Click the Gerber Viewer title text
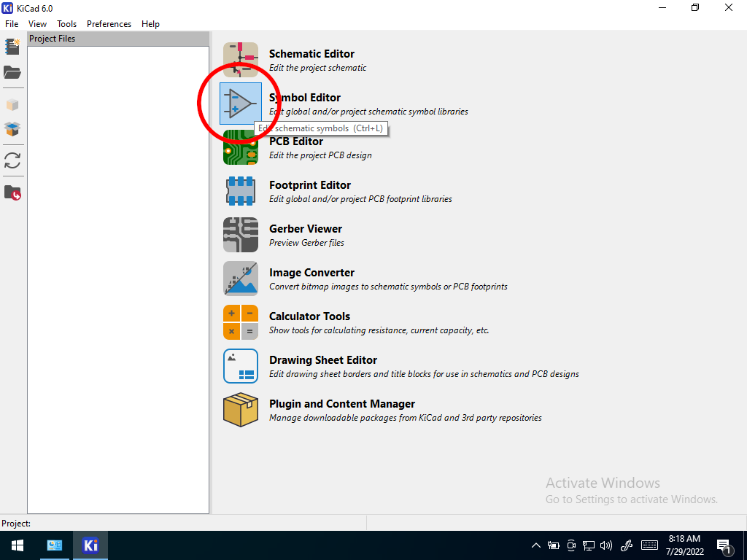The width and height of the screenshot is (747, 560). tap(306, 229)
